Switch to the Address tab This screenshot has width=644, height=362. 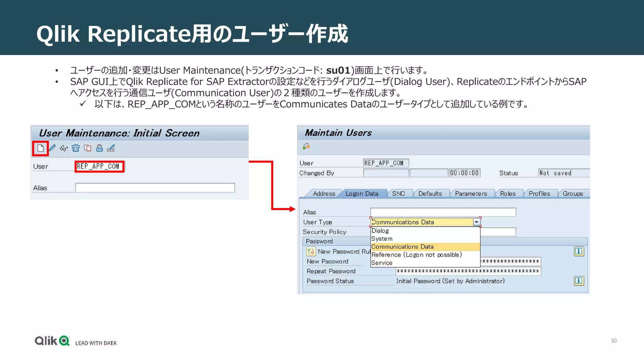324,194
